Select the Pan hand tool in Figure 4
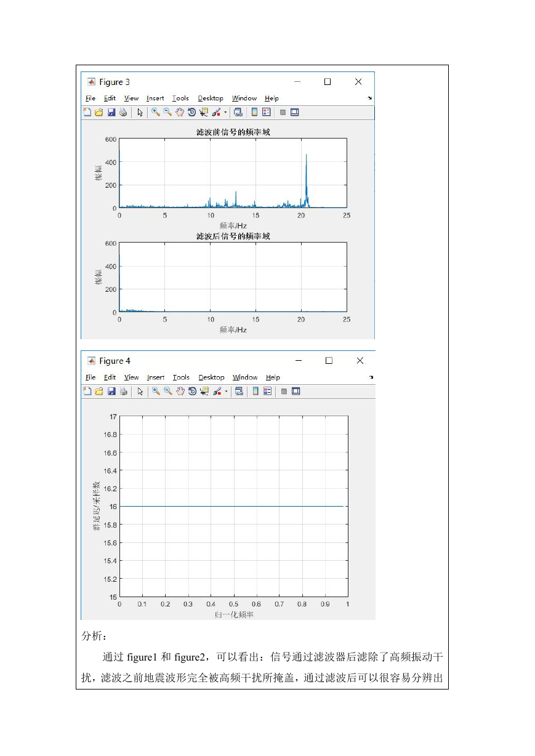The image size is (535, 756). click(180, 391)
